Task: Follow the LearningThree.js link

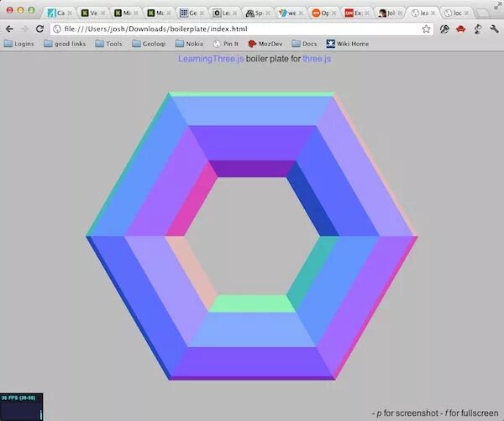Action: coord(211,59)
